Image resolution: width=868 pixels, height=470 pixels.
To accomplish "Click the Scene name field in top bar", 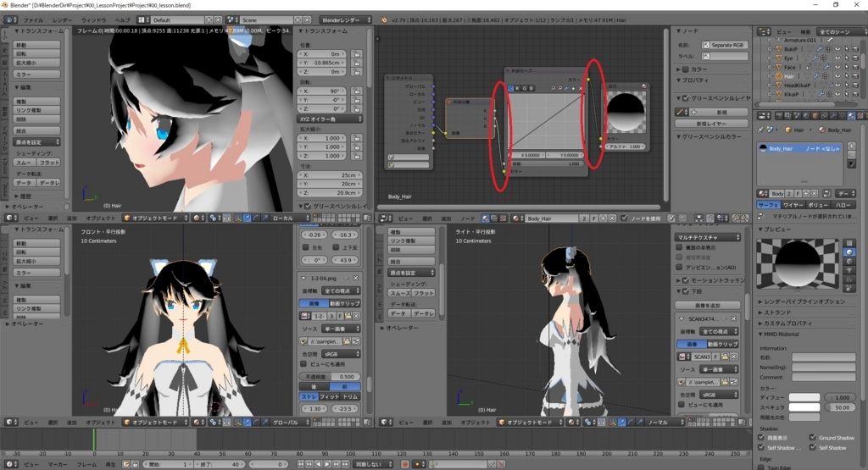I will (x=267, y=20).
